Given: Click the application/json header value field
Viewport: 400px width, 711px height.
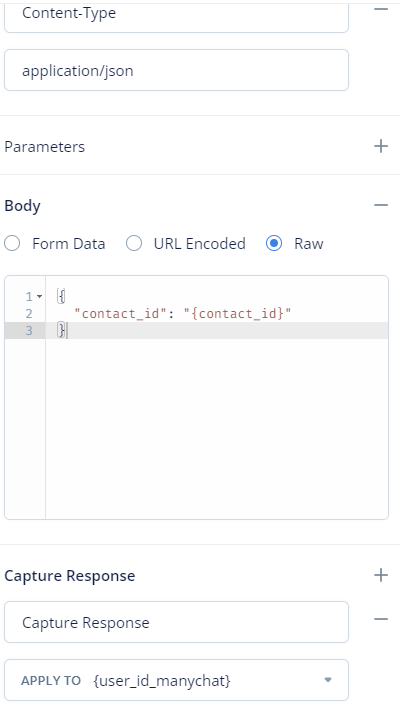Looking at the screenshot, I should (x=176, y=70).
